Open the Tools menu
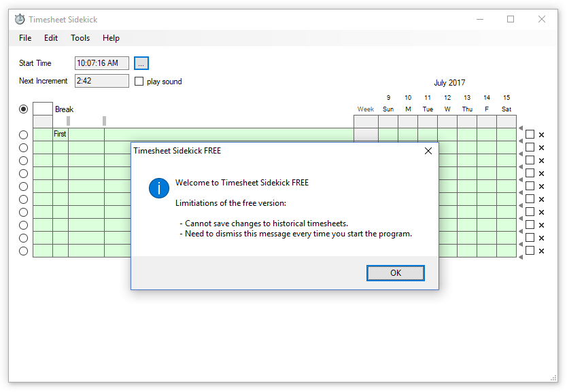This screenshot has height=392, width=567. (x=80, y=38)
